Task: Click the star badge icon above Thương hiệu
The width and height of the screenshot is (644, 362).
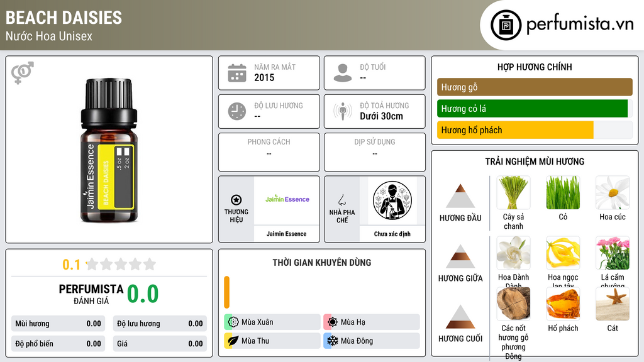Action: coord(236,200)
